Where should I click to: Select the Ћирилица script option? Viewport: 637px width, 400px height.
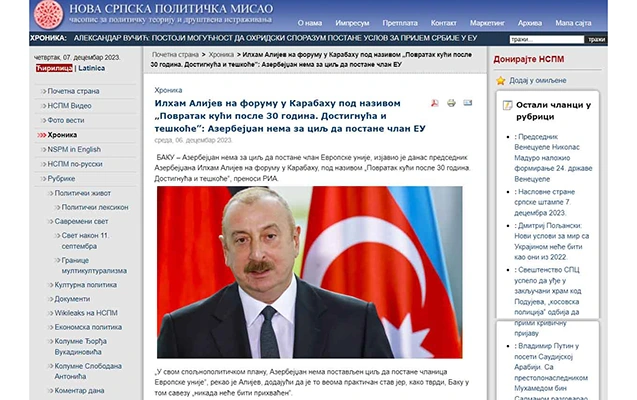54,68
